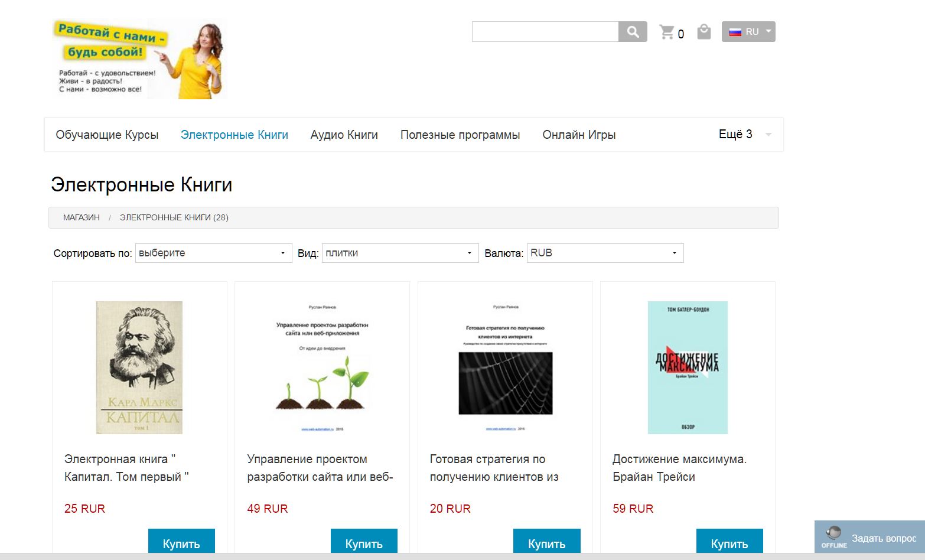Click the offline chat status icon

pos(834,537)
